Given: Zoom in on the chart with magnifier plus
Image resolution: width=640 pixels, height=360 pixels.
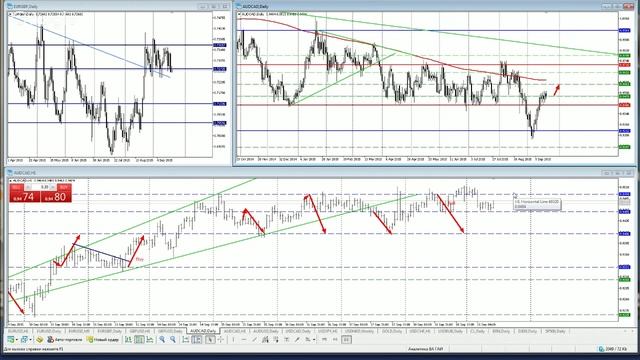Looking at the screenshot, I should 162,340.
